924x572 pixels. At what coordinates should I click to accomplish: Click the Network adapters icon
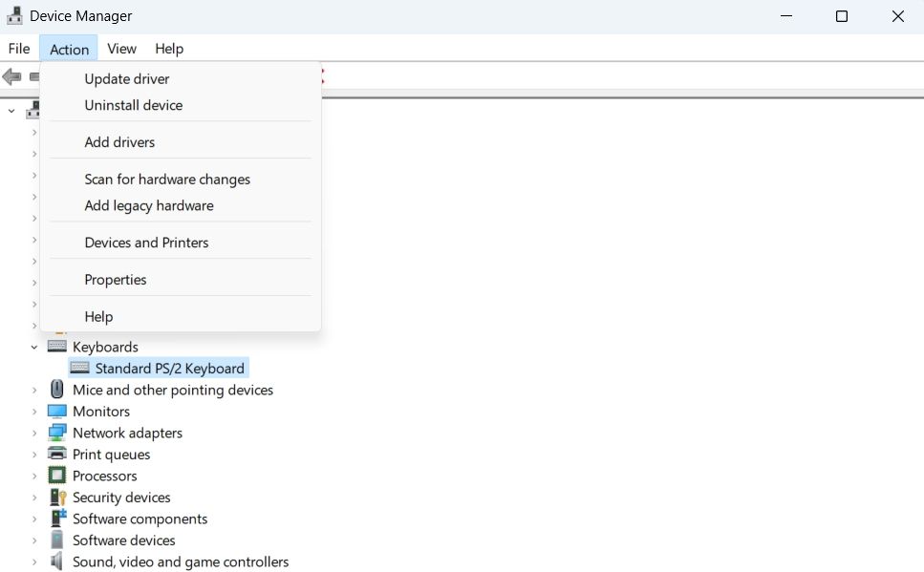(57, 433)
